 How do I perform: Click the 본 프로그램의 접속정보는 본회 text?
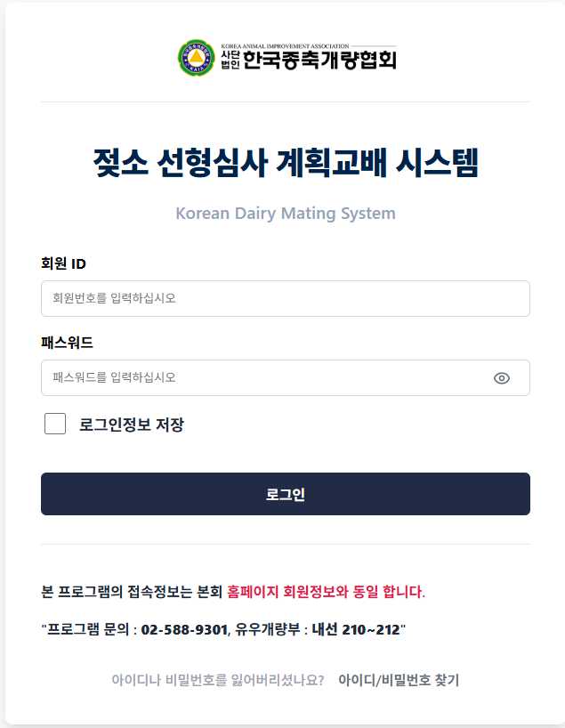(x=132, y=592)
